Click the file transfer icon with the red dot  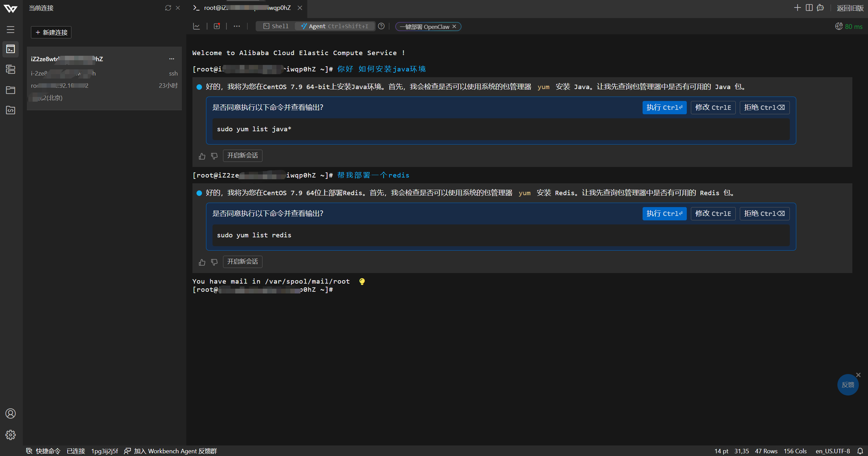(x=217, y=26)
